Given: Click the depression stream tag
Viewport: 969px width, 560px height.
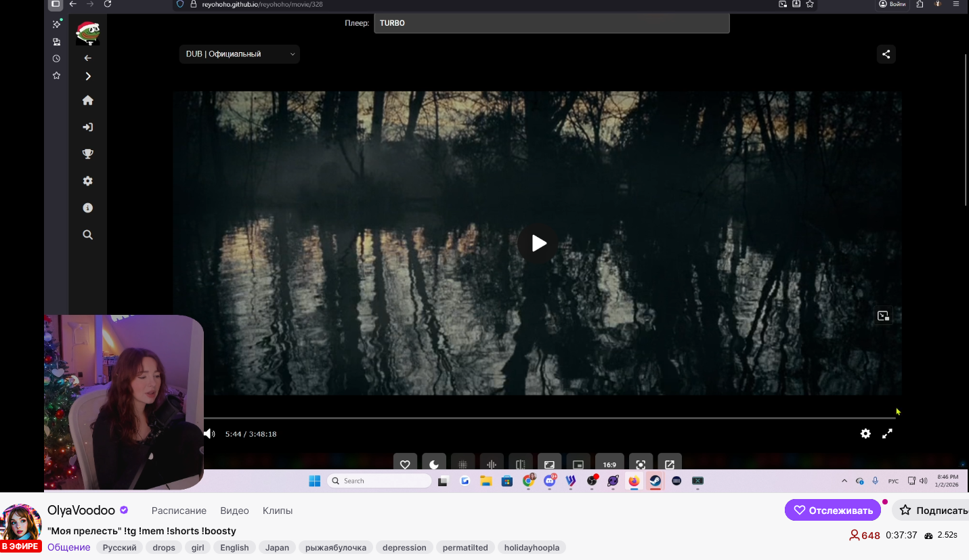Looking at the screenshot, I should pos(404,548).
